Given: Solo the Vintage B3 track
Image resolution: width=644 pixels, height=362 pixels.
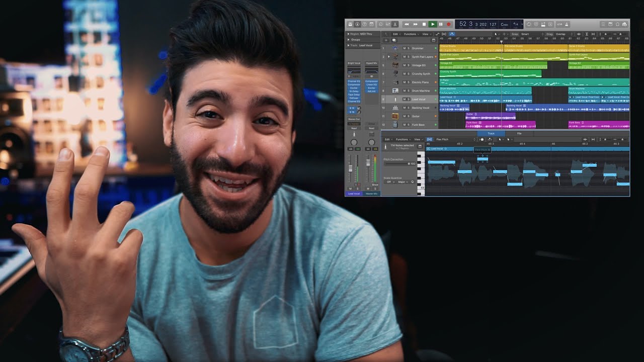Looking at the screenshot, I should 409,65.
